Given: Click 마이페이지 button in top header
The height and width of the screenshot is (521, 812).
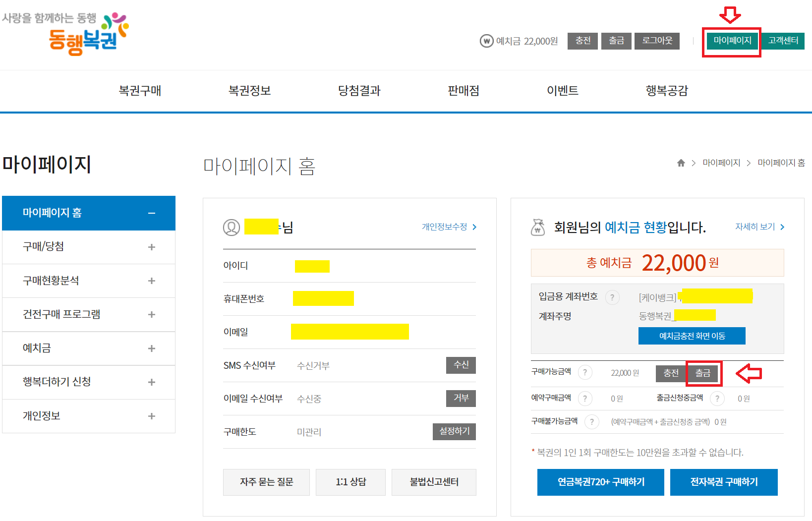Looking at the screenshot, I should pyautogui.click(x=732, y=41).
